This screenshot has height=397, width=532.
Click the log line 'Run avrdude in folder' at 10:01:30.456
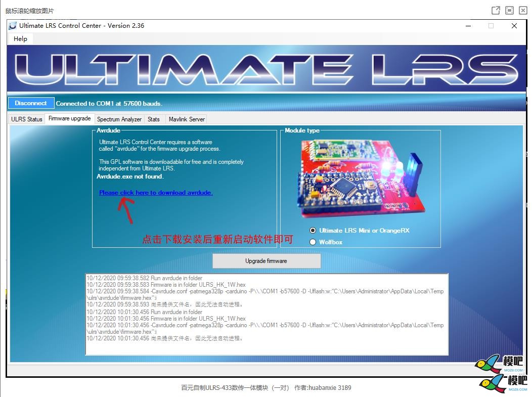coord(144,312)
